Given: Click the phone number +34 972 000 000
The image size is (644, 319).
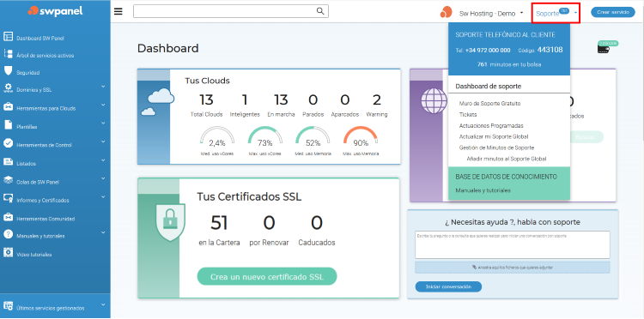Looking at the screenshot, I should click(x=488, y=51).
